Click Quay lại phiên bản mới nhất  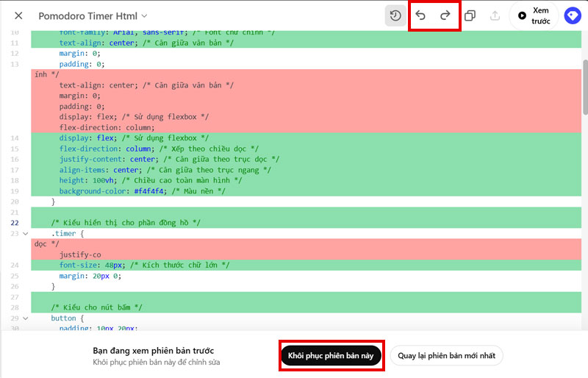446,355
